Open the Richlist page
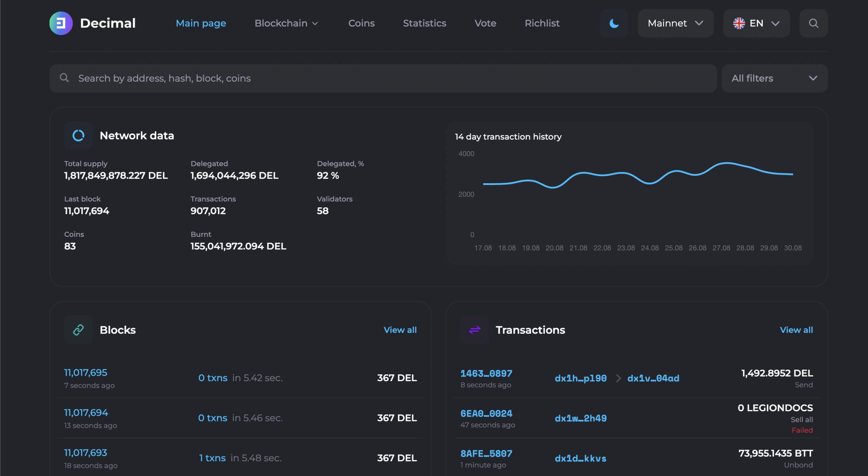Screen dimensions: 868x476 tap(542, 23)
